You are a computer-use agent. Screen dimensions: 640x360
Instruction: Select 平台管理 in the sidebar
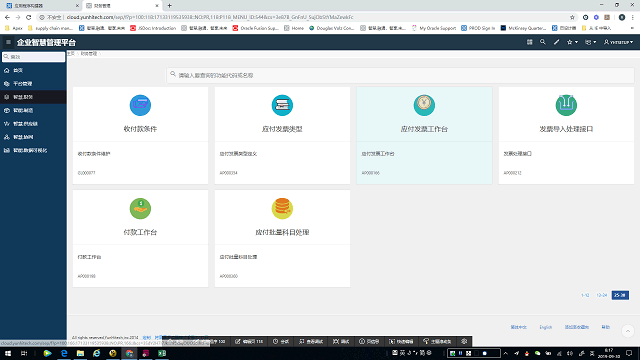[x=33, y=84]
